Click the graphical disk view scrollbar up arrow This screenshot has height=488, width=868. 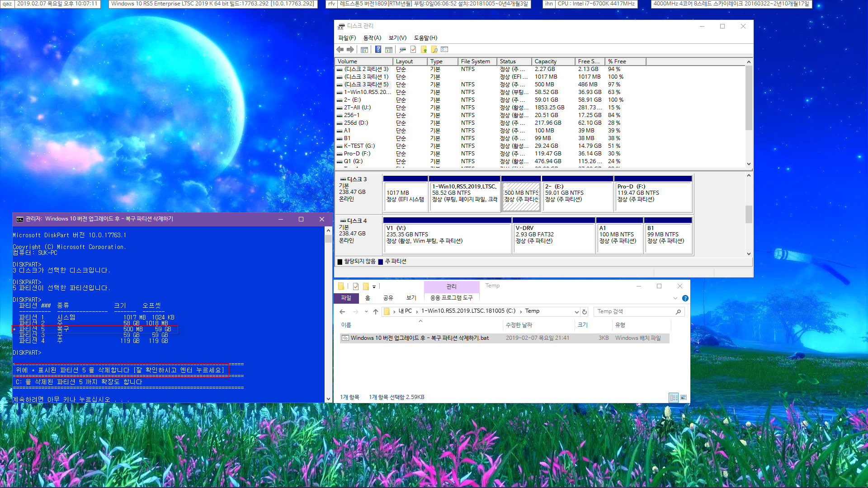tap(749, 176)
